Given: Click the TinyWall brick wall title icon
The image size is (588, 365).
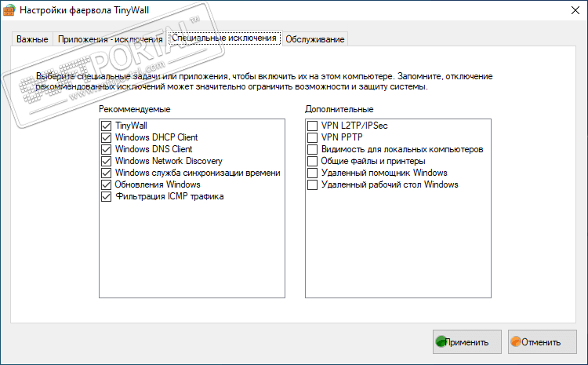Looking at the screenshot, I should [x=9, y=10].
